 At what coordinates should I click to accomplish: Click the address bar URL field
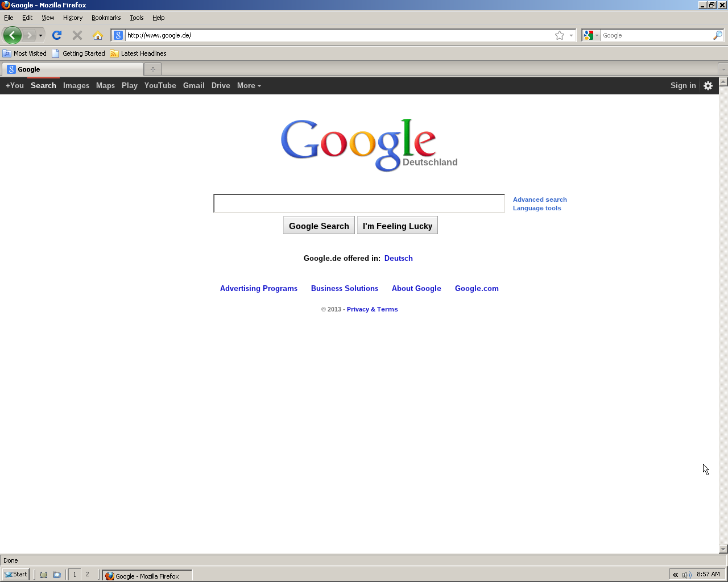point(338,35)
